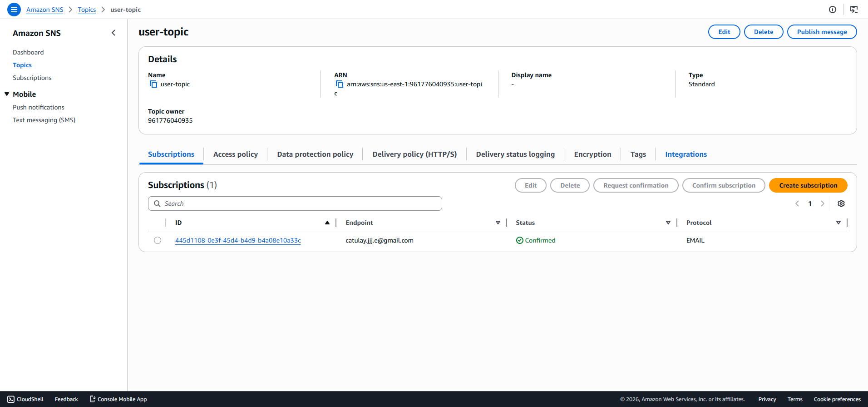Open Topics in side navigation
868x407 pixels.
click(x=22, y=65)
